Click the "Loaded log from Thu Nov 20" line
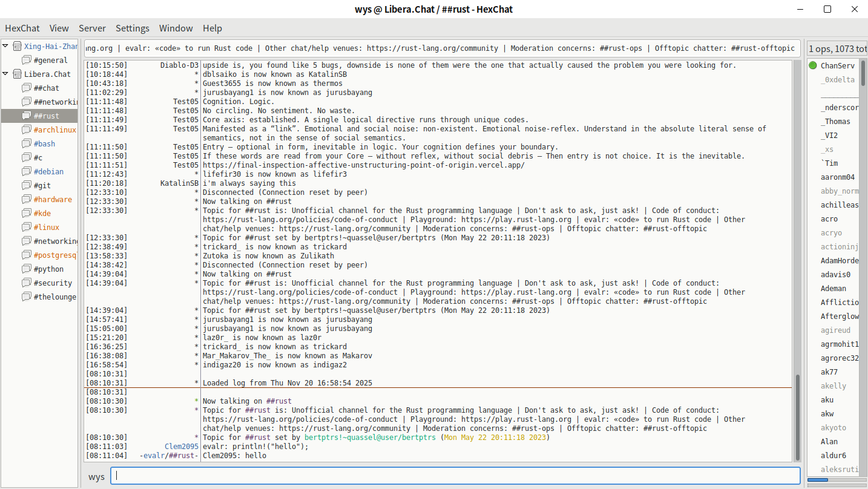The width and height of the screenshot is (868, 489). tap(288, 383)
